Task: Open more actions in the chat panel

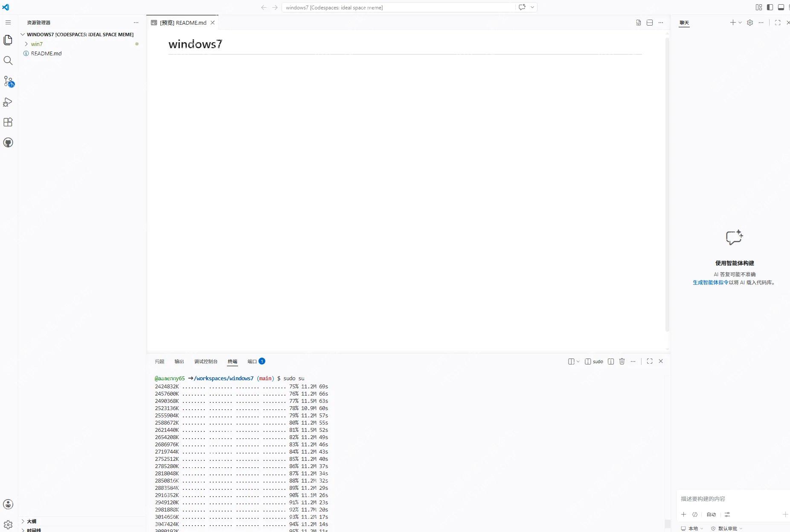Action: 761,23
